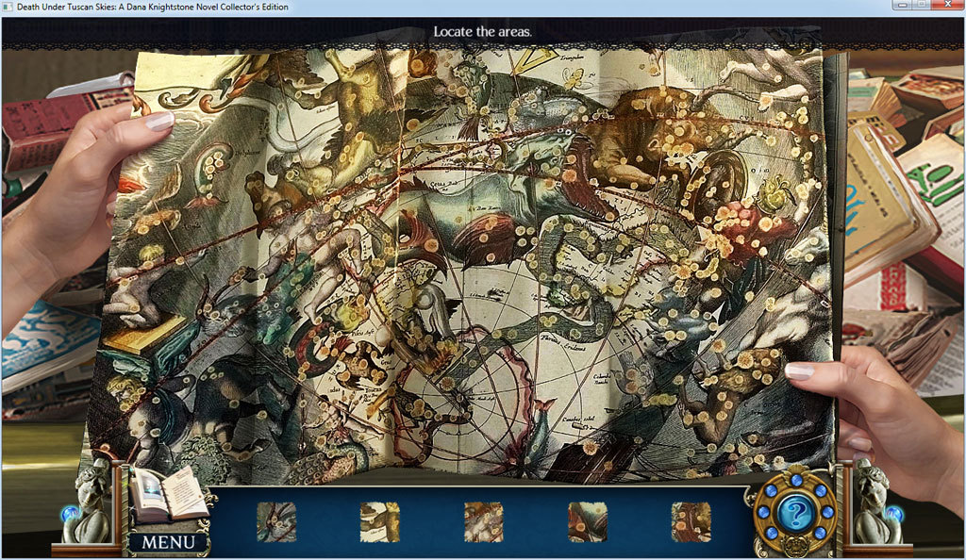Open the journal book above MENU
Viewport: 966px width, 560px height.
(x=168, y=494)
